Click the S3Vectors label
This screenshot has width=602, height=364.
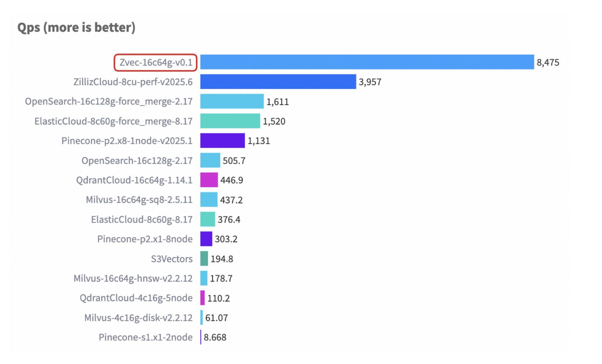(172, 259)
